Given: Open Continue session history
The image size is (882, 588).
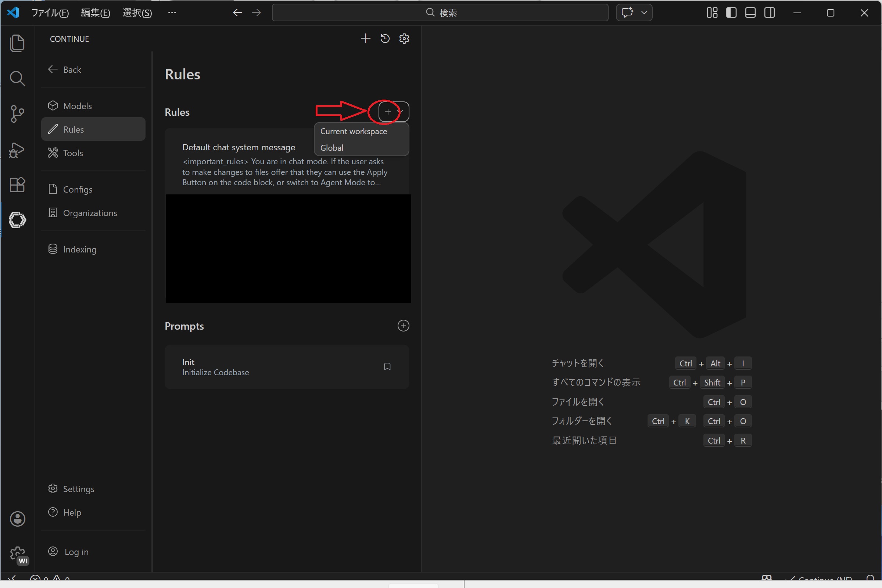Looking at the screenshot, I should (385, 39).
